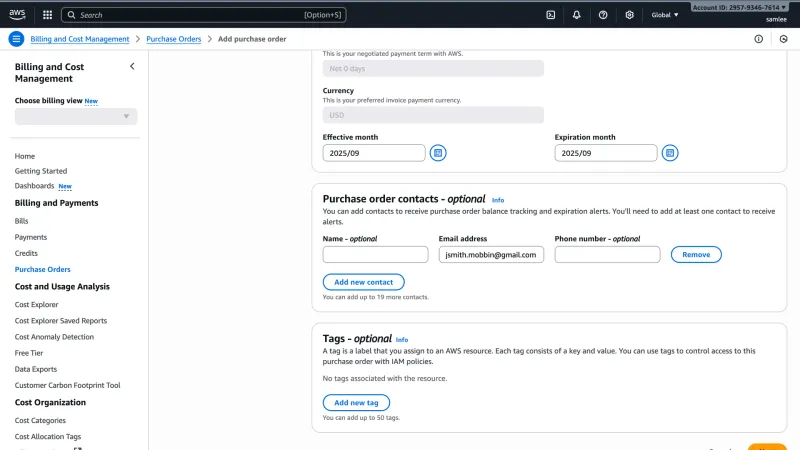Viewport: 800px width, 450px height.
Task: Go to Billing and Cost Management breadcrumb
Action: (80, 39)
